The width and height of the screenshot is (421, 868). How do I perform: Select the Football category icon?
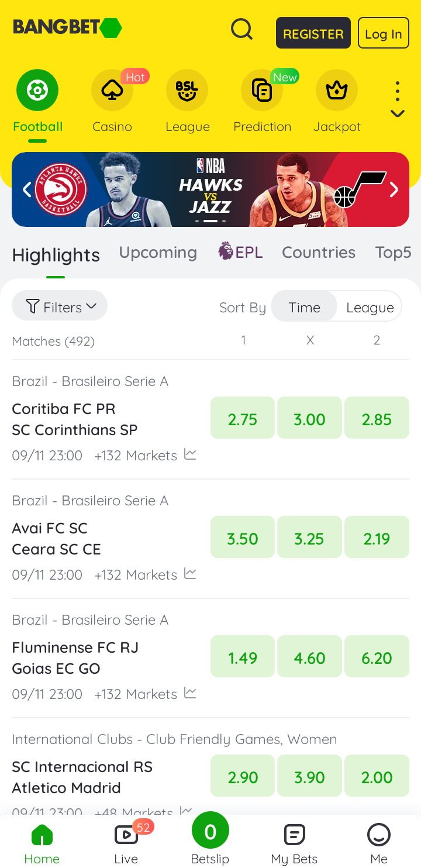tap(37, 91)
